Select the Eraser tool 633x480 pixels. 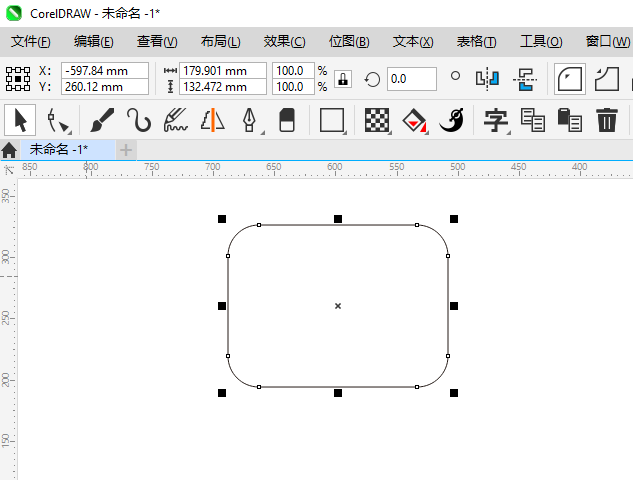pos(287,120)
